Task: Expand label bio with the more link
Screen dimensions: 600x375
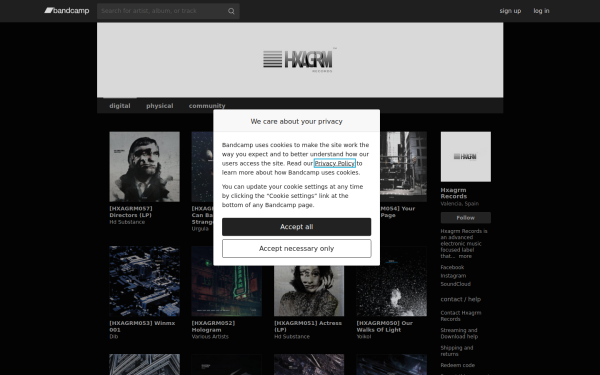Action: coord(465,256)
